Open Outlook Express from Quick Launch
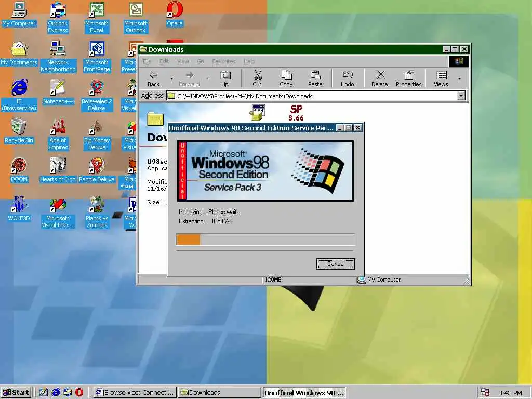The width and height of the screenshot is (532, 399). (x=68, y=393)
